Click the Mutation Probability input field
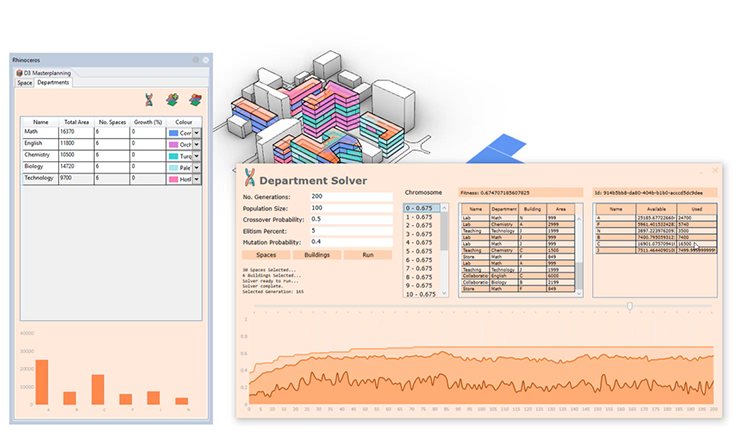750x440 pixels. click(351, 241)
